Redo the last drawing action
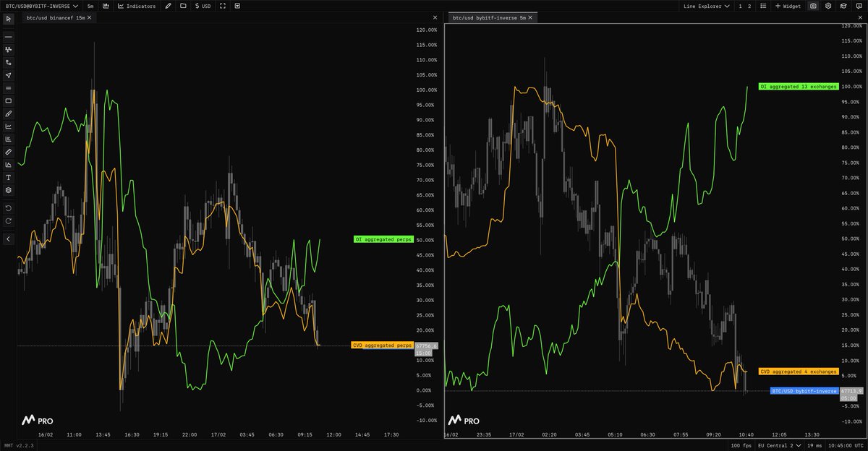This screenshot has width=868, height=451. [x=9, y=220]
